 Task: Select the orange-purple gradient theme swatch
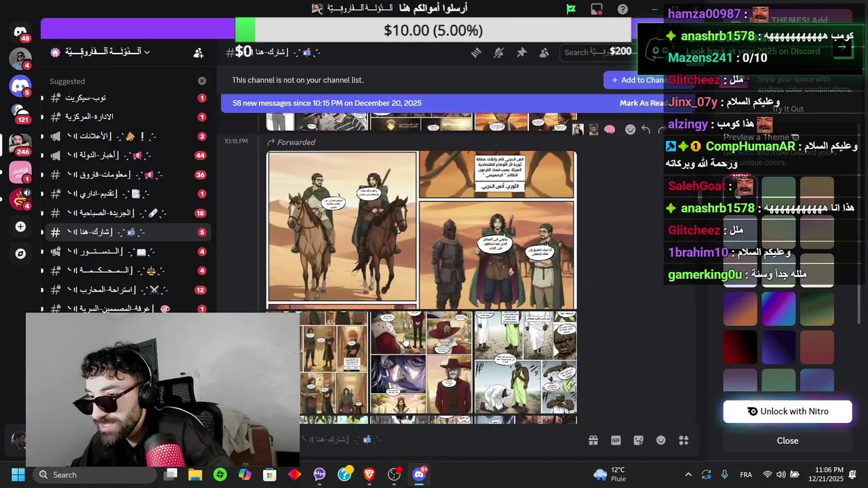click(740, 308)
